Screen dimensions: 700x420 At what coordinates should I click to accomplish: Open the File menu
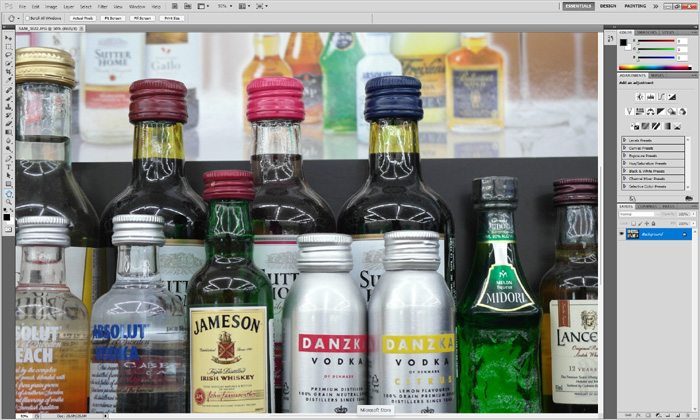[22, 7]
